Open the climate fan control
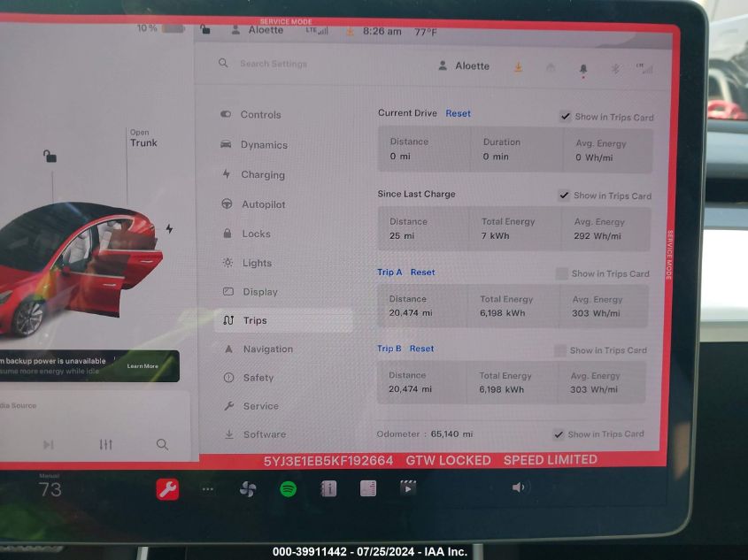 pos(248,488)
